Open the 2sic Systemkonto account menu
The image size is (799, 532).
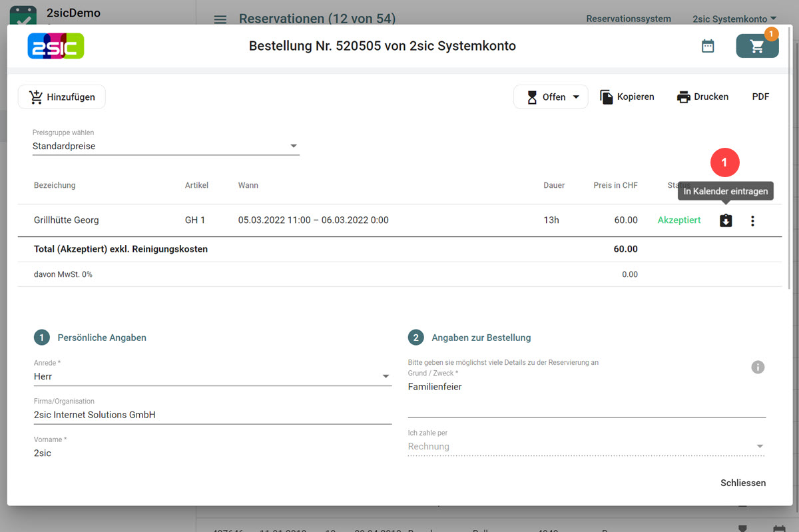click(734, 19)
